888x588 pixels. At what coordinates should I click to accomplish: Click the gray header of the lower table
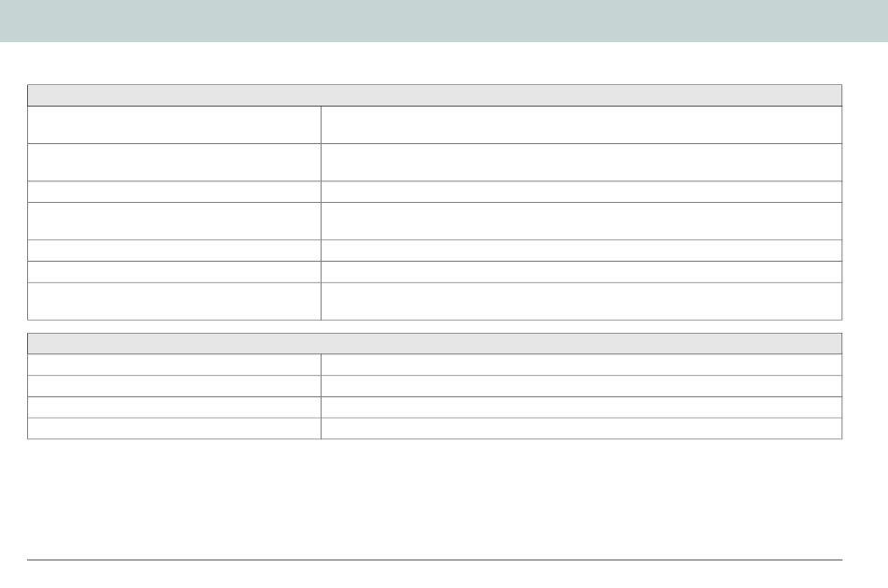pos(435,344)
